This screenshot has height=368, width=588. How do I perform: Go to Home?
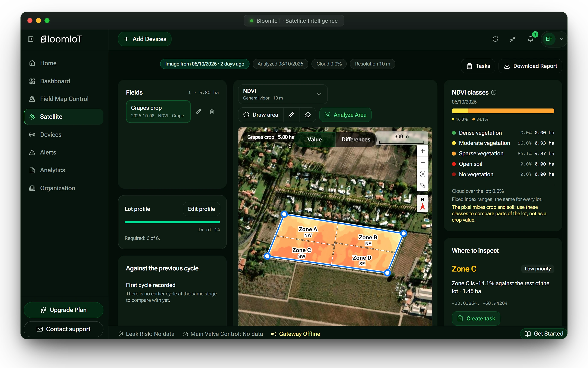(x=64, y=63)
